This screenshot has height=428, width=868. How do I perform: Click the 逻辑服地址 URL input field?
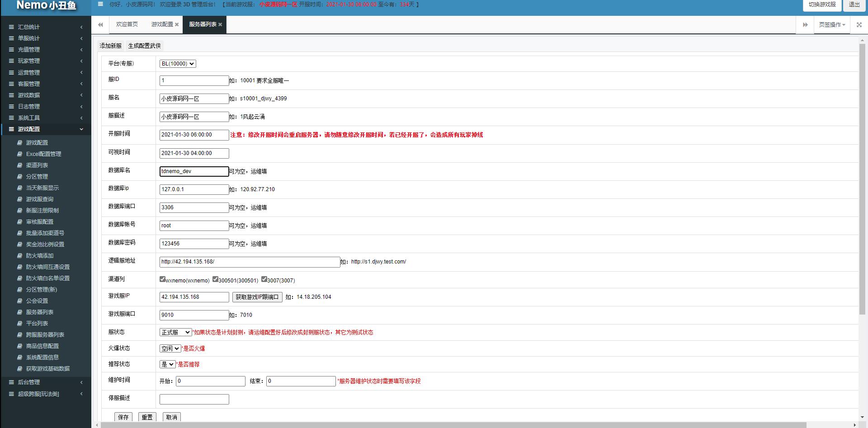pyautogui.click(x=250, y=262)
